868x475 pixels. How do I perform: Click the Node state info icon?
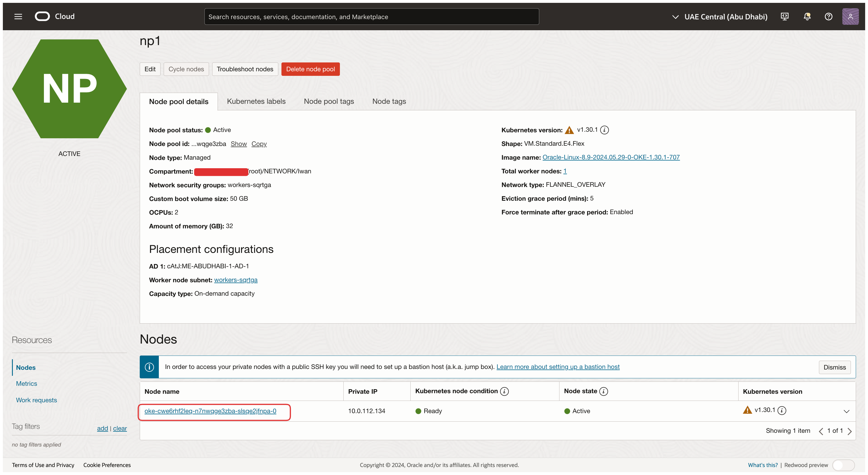603,391
